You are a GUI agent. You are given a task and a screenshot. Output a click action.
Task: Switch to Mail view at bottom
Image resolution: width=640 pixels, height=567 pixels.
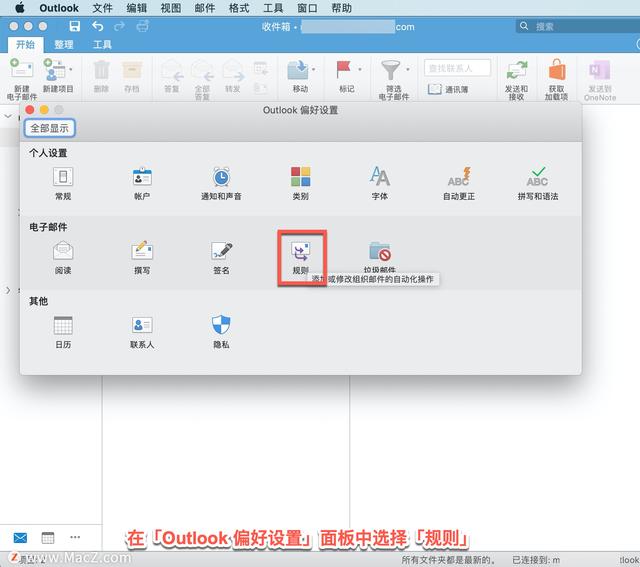click(20, 538)
